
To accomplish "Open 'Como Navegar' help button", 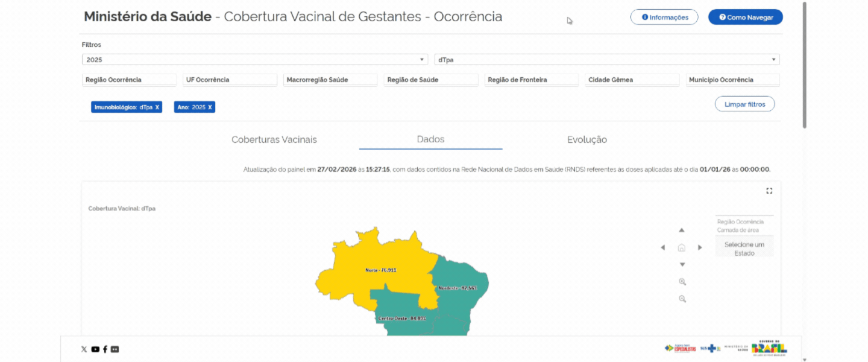I will point(746,17).
